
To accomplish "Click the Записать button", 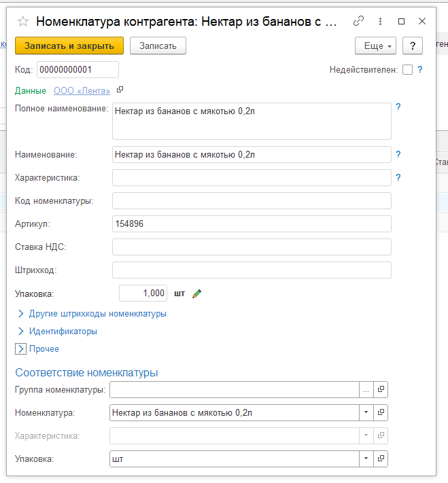I will [x=158, y=46].
